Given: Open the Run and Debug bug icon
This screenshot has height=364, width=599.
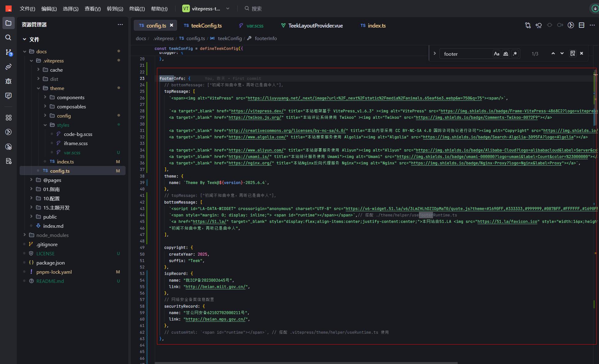Looking at the screenshot, I should (x=9, y=81).
